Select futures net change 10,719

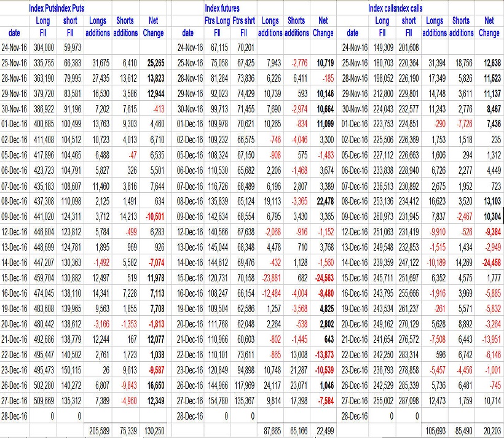click(325, 63)
